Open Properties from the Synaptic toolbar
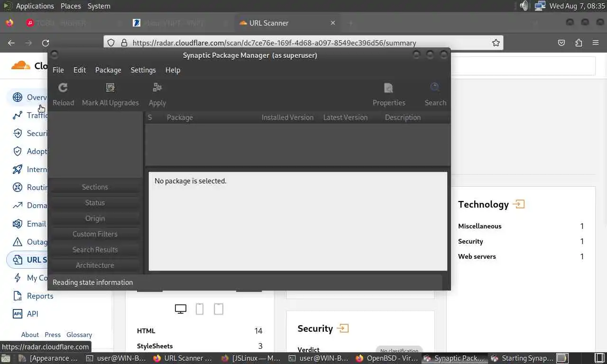607x364 pixels. (389, 88)
